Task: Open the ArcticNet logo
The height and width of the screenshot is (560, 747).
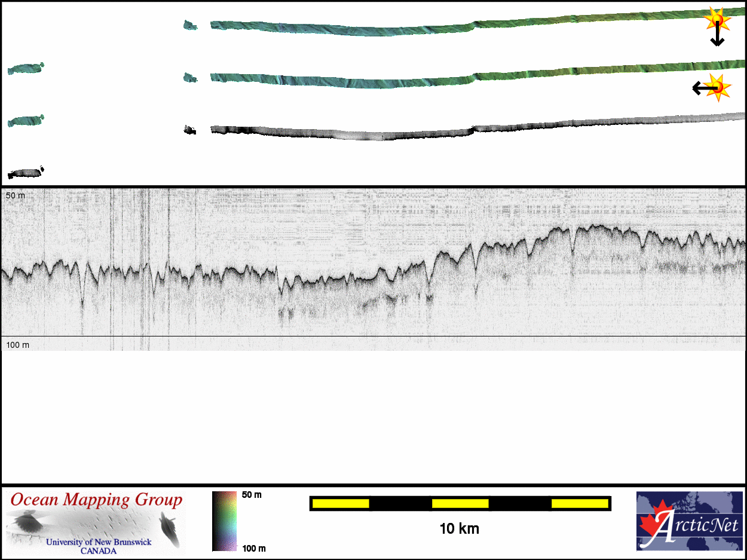Action: click(689, 521)
